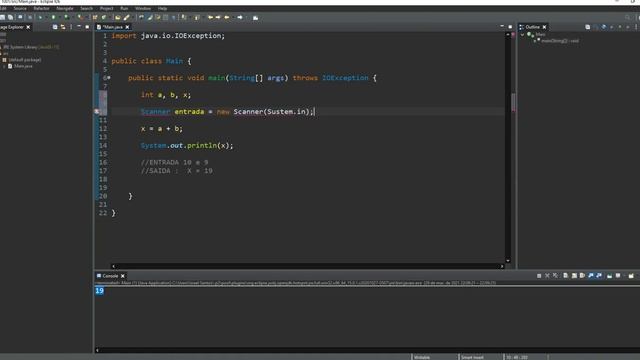This screenshot has width=640, height=360.
Task: Click Clear Console icon
Action: (x=565, y=276)
